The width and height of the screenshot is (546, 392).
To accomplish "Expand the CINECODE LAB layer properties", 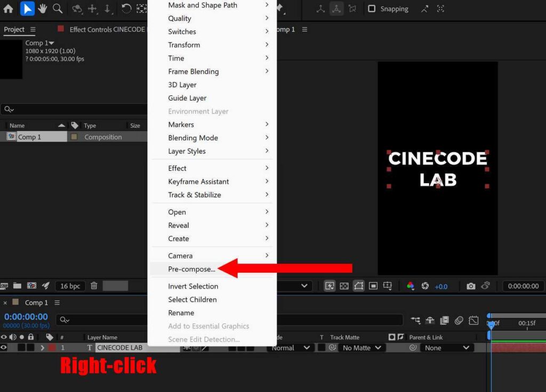I will coord(43,348).
